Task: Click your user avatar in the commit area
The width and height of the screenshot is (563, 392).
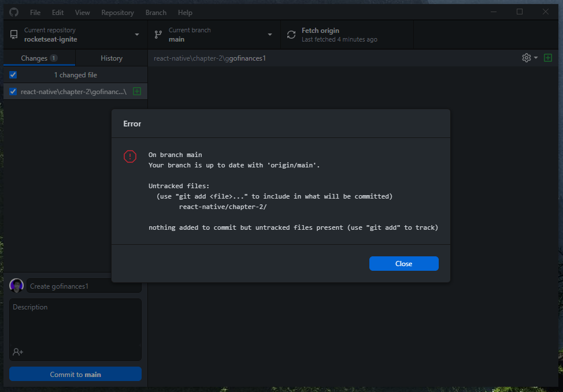Action: point(16,285)
